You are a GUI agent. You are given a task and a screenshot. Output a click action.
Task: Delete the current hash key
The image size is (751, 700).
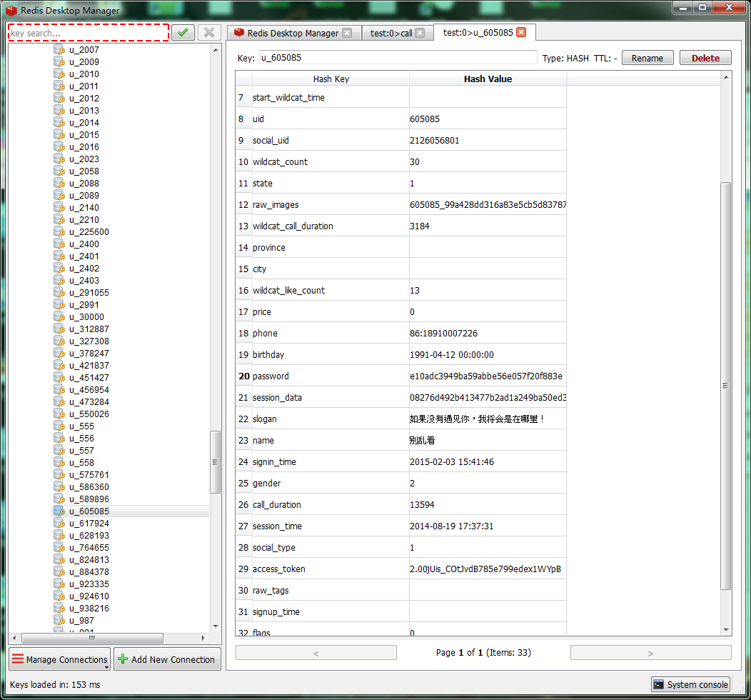(x=705, y=58)
